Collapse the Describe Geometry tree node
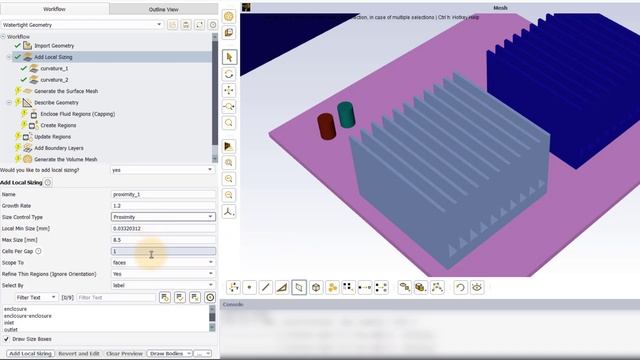Viewport: 640px width, 360px height. pyautogui.click(x=9, y=102)
